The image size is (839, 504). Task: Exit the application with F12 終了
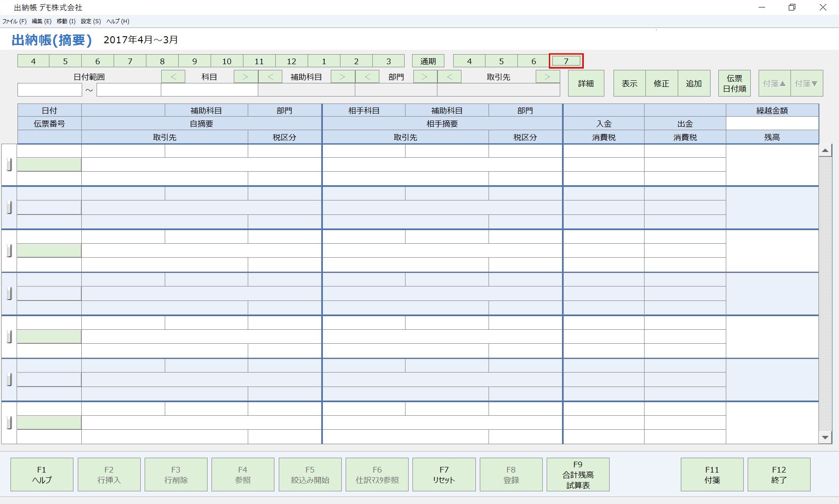(779, 474)
